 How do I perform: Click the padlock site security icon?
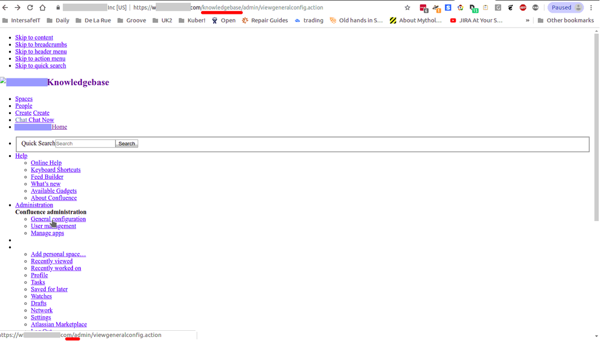point(58,8)
